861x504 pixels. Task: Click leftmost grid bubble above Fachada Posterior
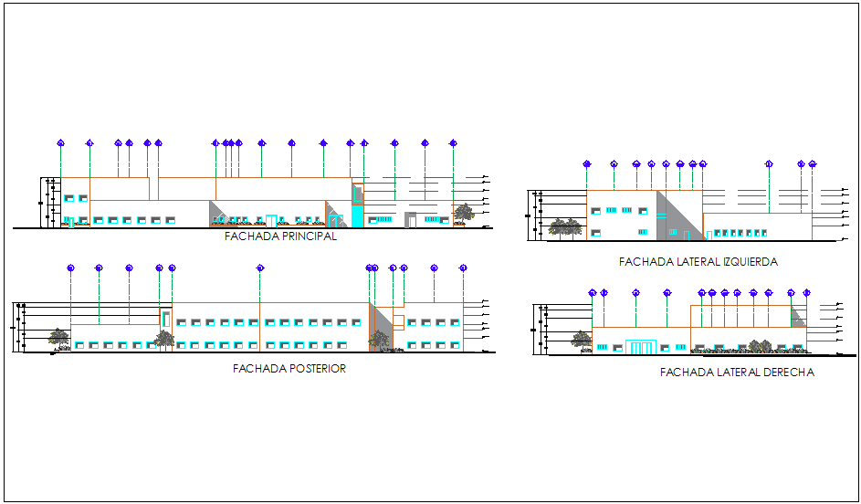(70, 268)
